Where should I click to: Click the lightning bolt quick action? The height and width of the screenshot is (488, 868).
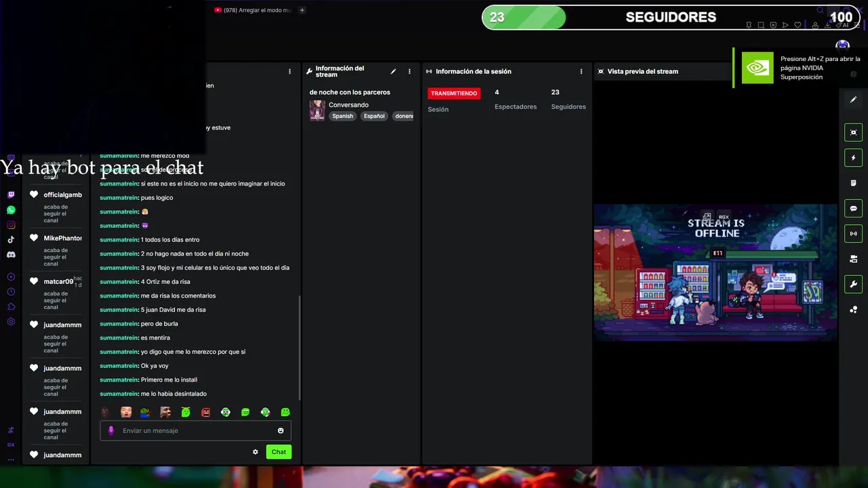tap(854, 157)
